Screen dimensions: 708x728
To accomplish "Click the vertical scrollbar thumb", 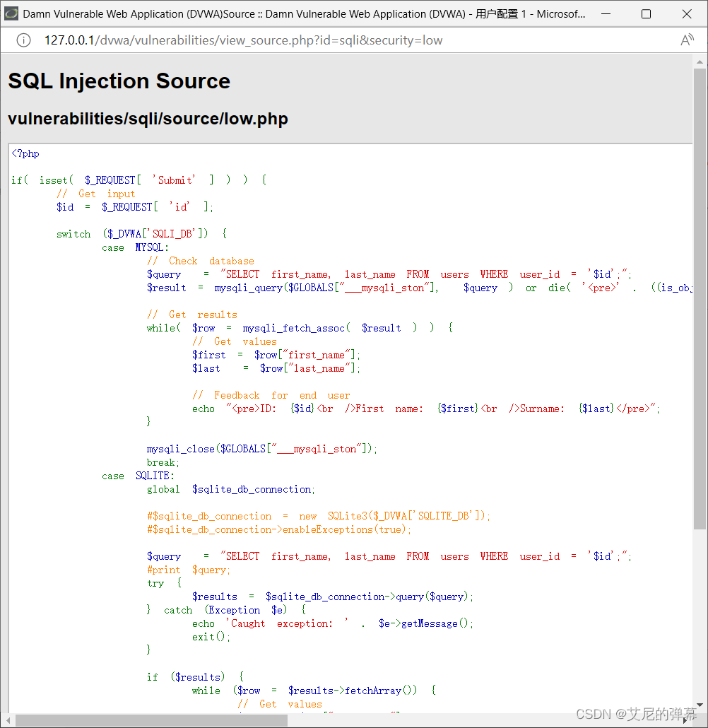I will [700, 299].
